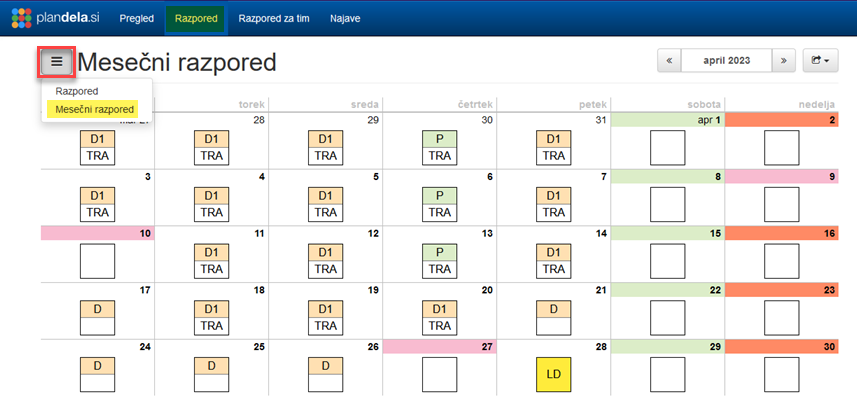Viewport: 857px width, 401px height.
Task: Click the hamburger menu icon
Action: 57,62
